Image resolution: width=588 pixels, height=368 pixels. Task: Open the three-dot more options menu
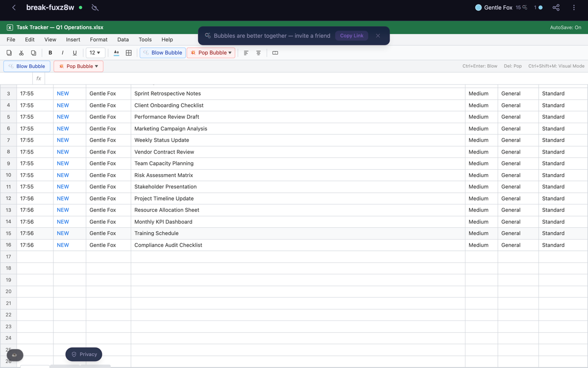pyautogui.click(x=574, y=7)
